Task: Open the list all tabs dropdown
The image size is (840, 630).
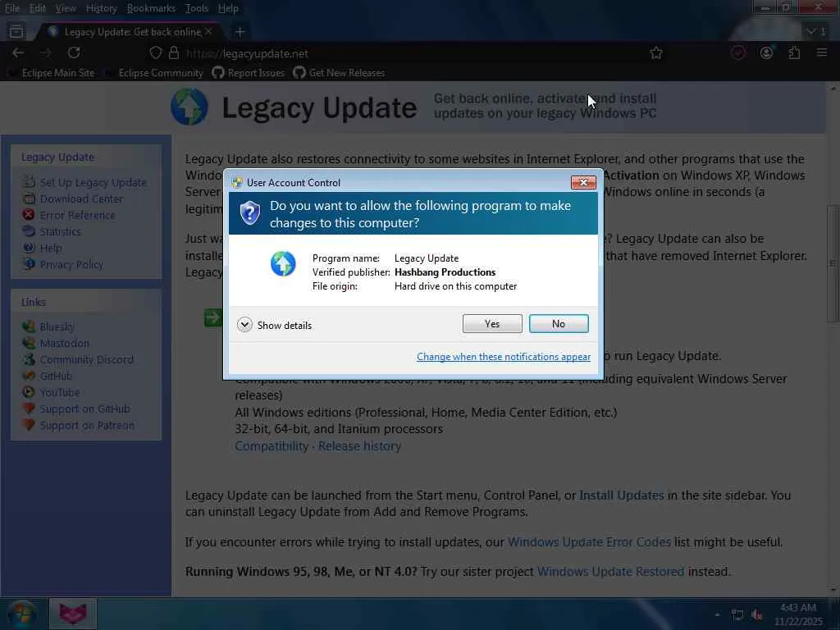Action: point(816,32)
